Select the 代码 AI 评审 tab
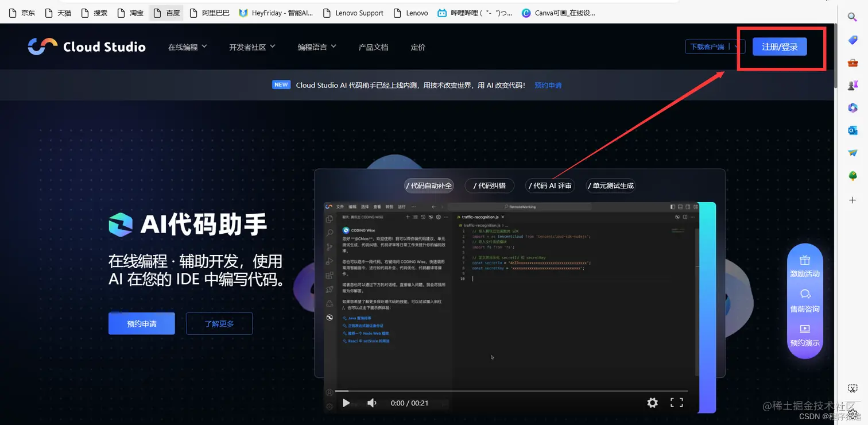This screenshot has width=868, height=425. [x=550, y=186]
